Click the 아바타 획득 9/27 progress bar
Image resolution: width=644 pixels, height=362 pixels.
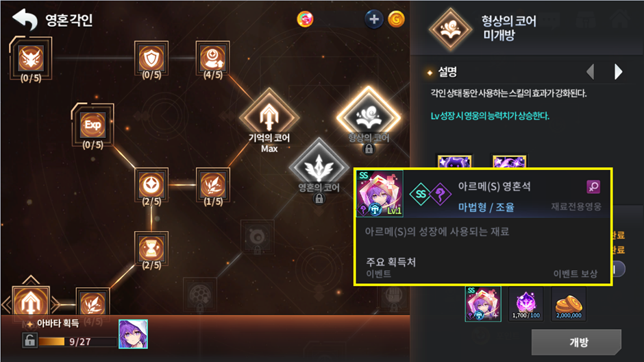pos(78,341)
